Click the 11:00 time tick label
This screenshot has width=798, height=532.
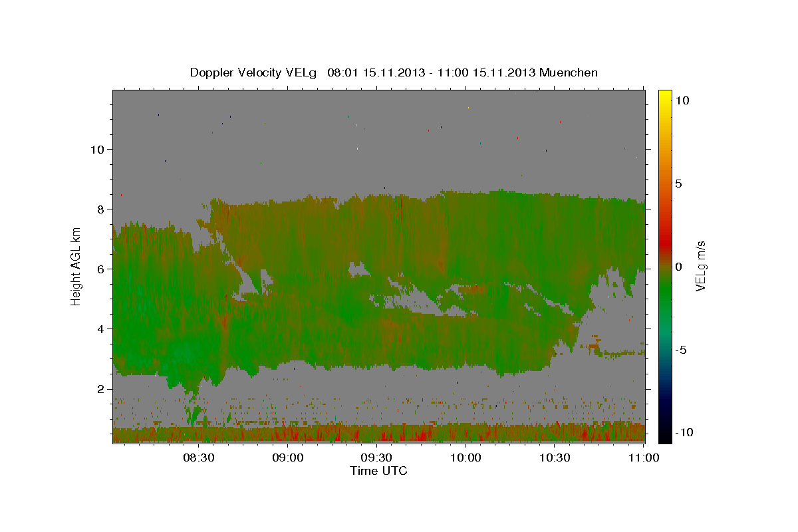644,458
